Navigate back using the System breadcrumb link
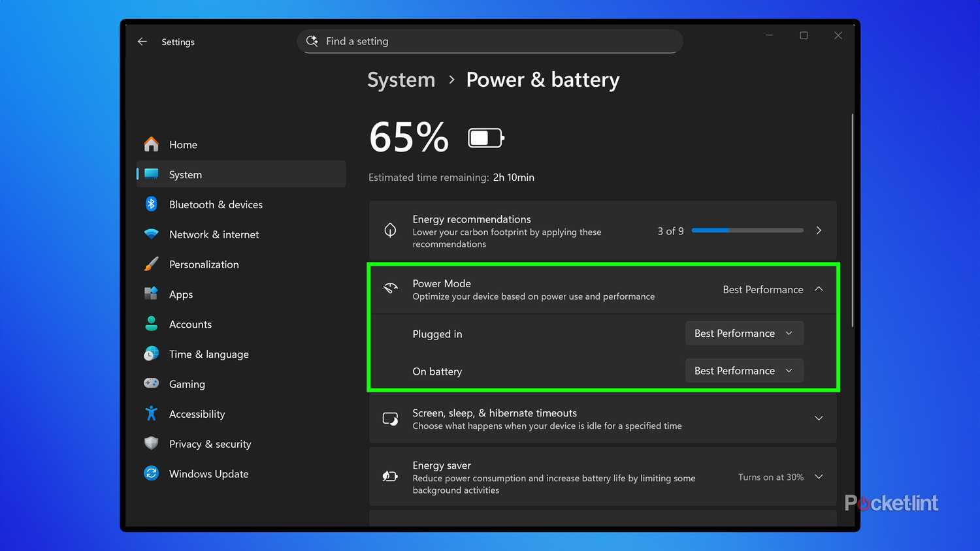 coord(401,80)
